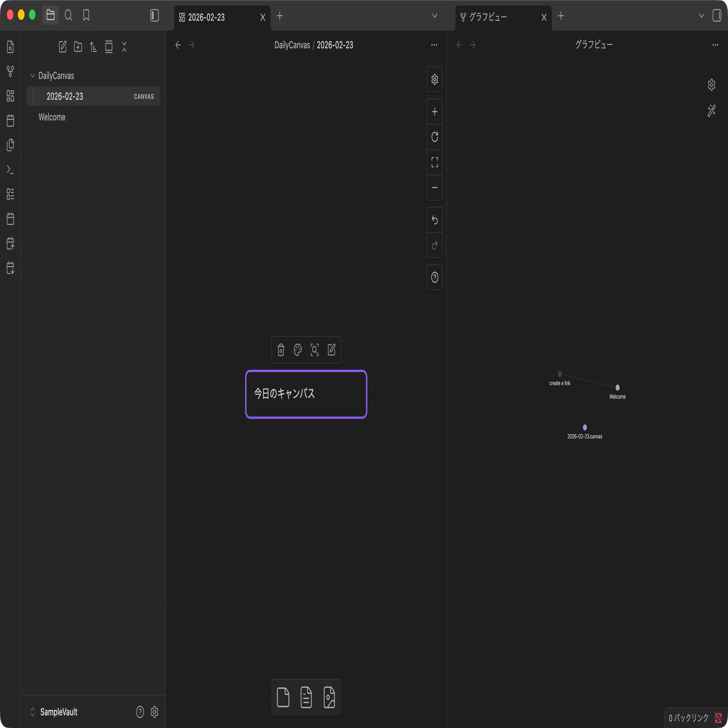Screen dimensions: 728x728
Task: Open tab list dropdown in graph pane
Action: point(701,16)
